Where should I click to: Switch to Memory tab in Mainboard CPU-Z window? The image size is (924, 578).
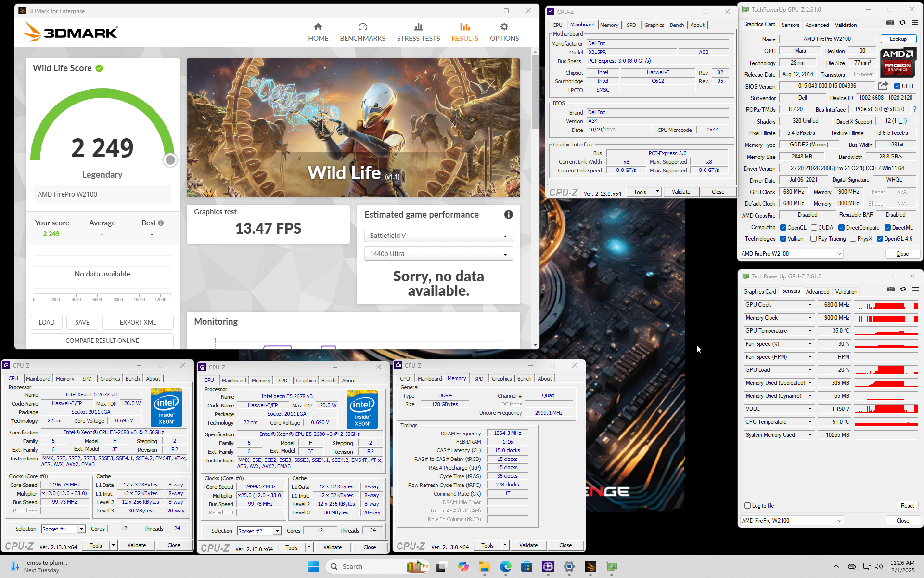[x=609, y=25]
